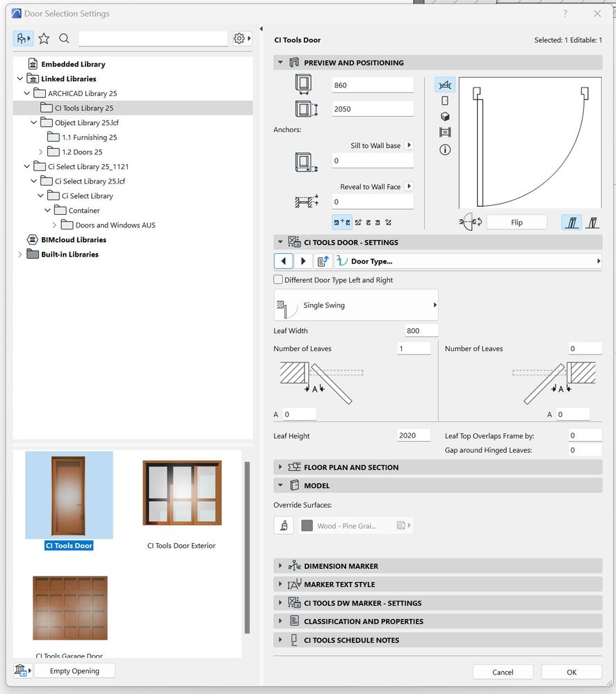Go to next settings page arrow

click(x=303, y=261)
